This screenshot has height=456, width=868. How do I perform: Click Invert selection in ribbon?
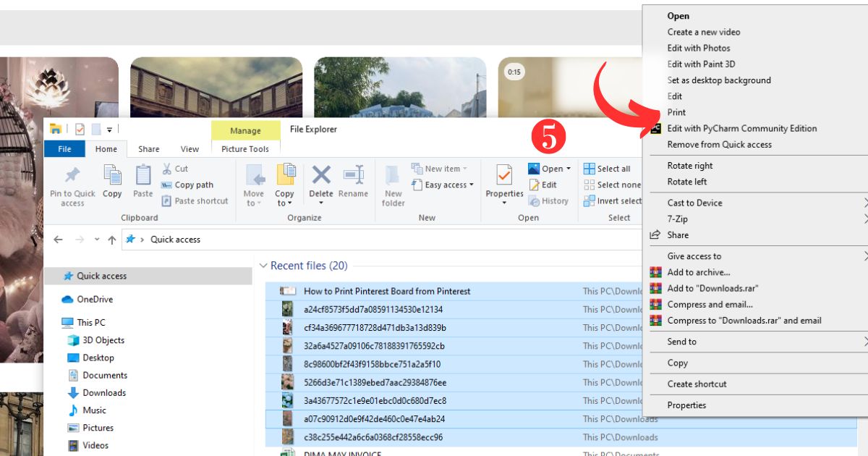(x=613, y=200)
